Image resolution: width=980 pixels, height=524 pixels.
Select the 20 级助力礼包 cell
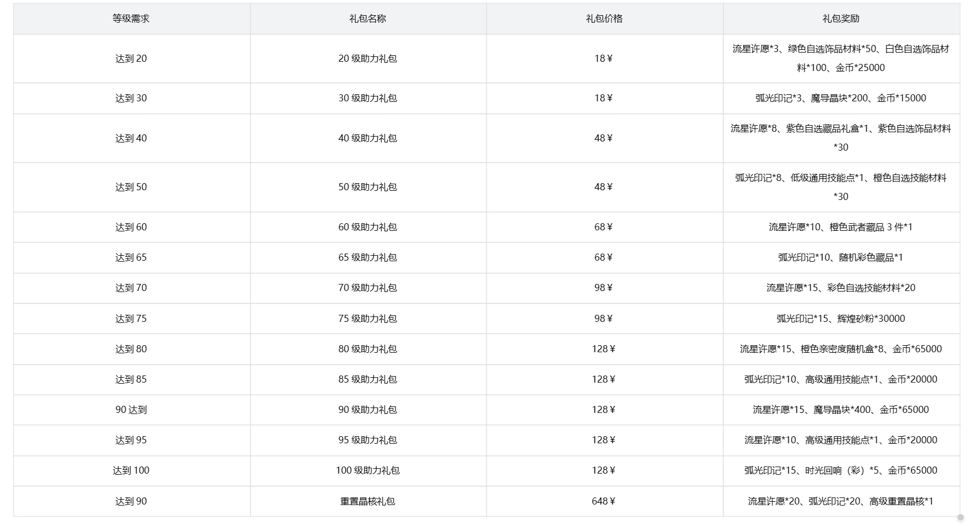(x=368, y=59)
